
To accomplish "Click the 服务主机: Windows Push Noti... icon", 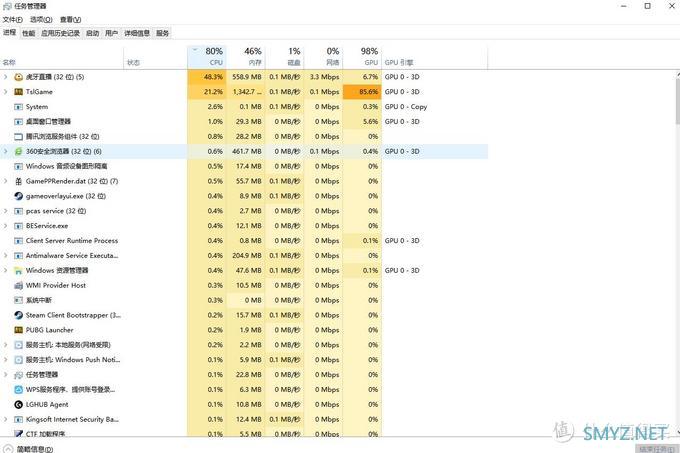I will point(18,360).
